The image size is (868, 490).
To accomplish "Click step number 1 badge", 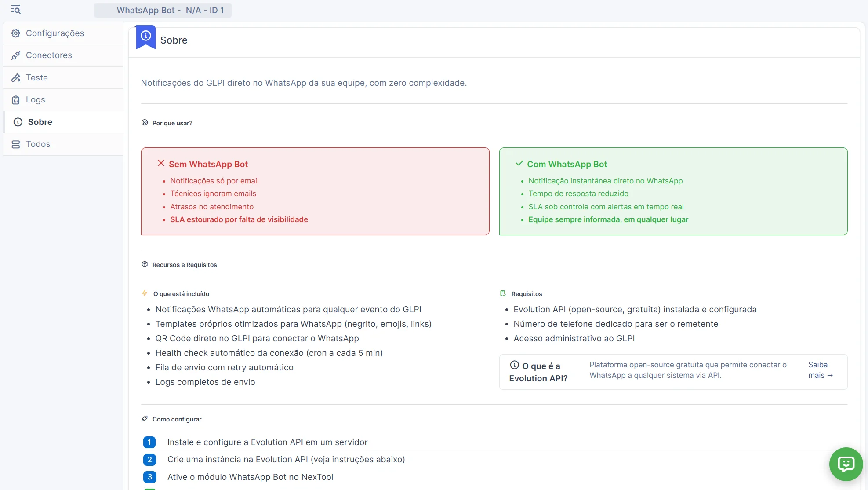I will tap(149, 442).
